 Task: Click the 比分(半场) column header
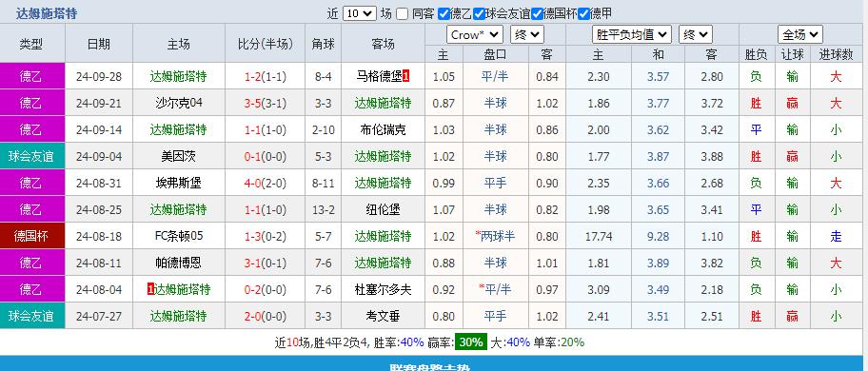(266, 43)
